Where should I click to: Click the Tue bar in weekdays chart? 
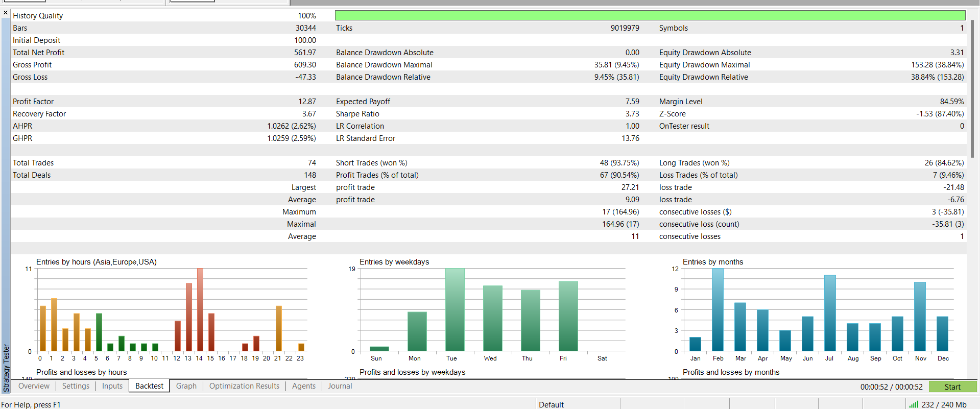[455, 309]
